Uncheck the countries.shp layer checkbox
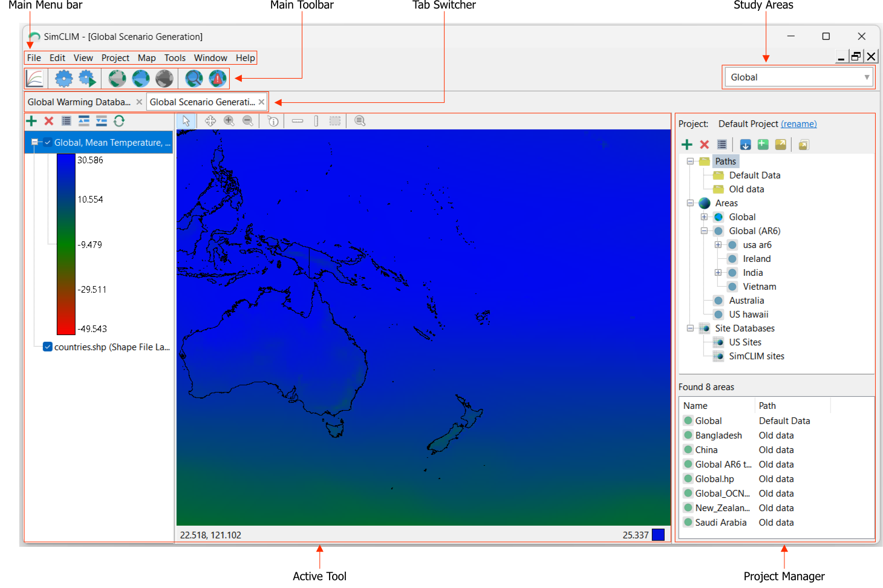Image resolution: width=883 pixels, height=588 pixels. [x=47, y=347]
